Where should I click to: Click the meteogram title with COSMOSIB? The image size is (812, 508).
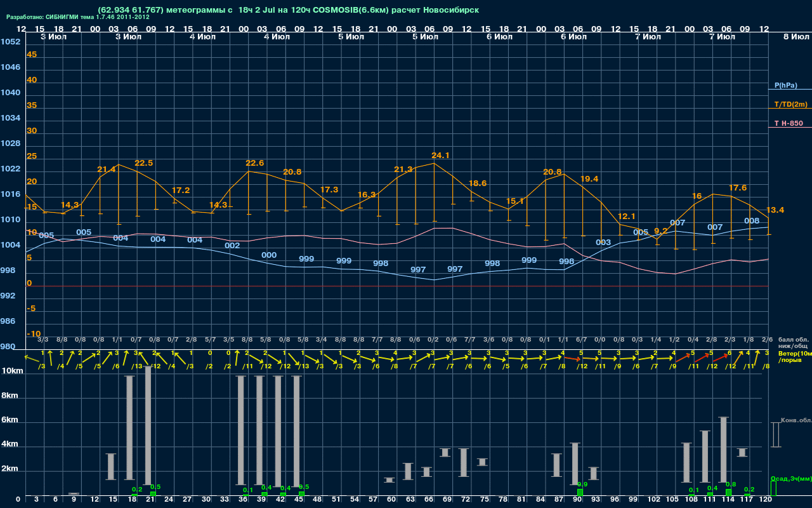coord(289,10)
